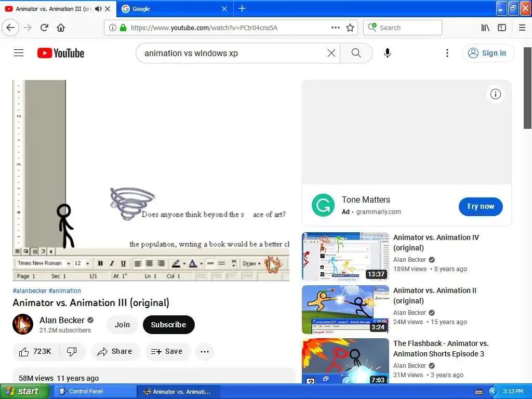Open YouTube settings three-dot menu
Screen dimensions: 532x399
pyautogui.click(x=447, y=53)
